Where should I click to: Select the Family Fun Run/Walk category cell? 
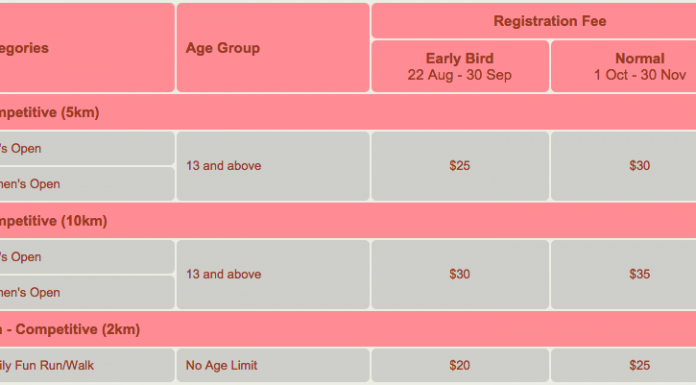point(87,365)
